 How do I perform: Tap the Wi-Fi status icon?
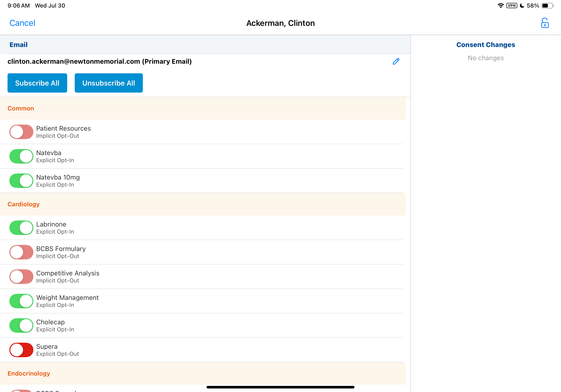coord(500,6)
